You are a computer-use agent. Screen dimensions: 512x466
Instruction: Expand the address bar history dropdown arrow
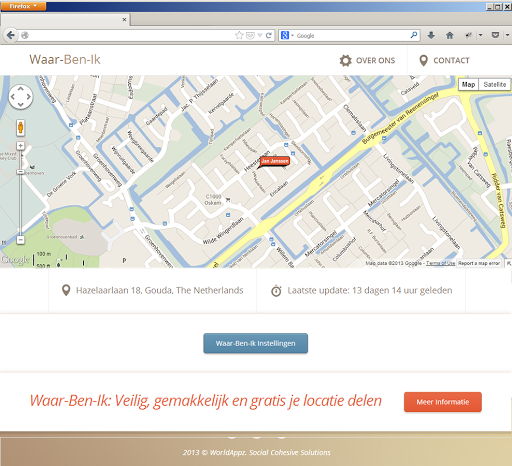pos(260,35)
